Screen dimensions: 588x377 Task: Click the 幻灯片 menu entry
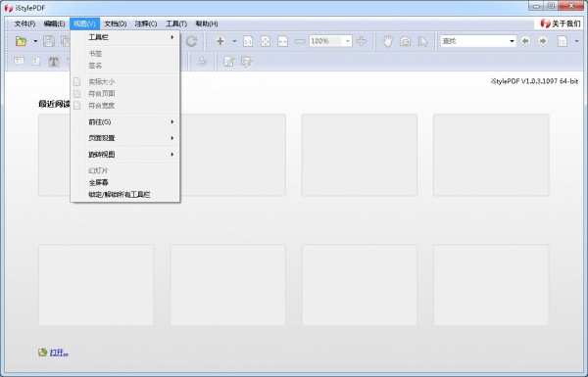[125, 170]
